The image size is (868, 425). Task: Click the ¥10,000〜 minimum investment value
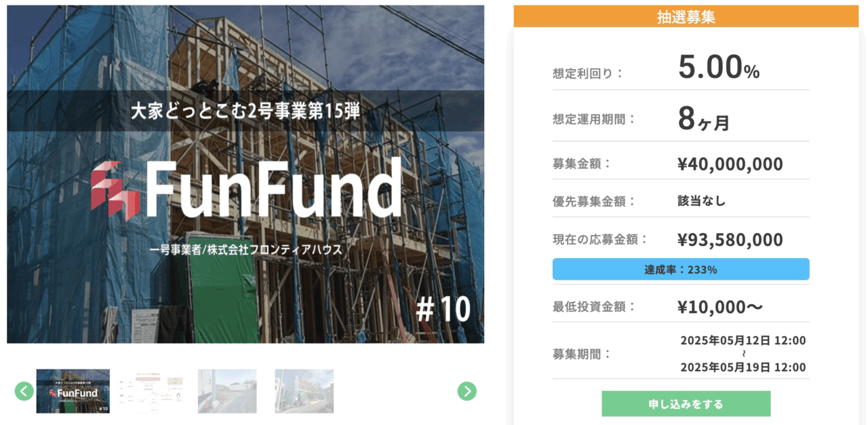point(720,307)
